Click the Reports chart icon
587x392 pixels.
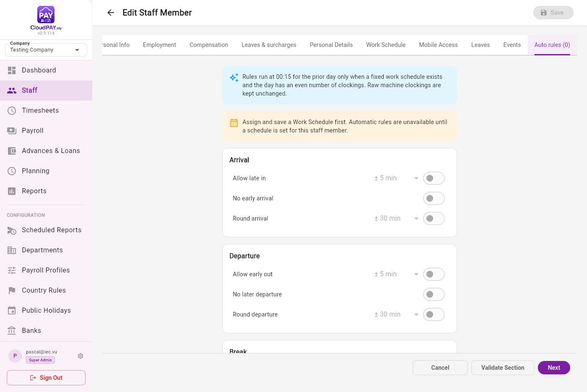coord(12,191)
